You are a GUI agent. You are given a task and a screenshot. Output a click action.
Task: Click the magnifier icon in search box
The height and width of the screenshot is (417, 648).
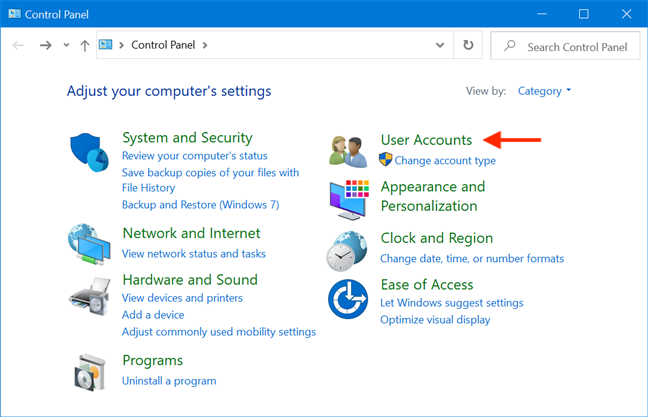[510, 45]
